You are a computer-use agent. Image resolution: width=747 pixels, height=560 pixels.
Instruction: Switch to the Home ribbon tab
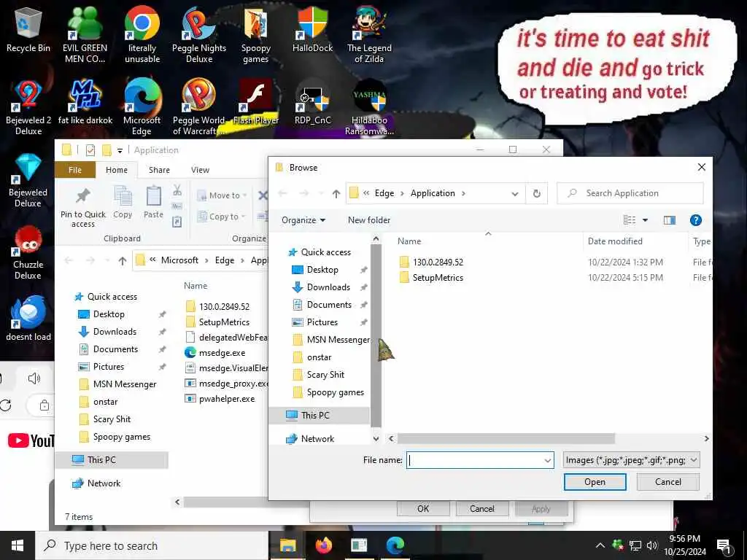[x=116, y=170]
